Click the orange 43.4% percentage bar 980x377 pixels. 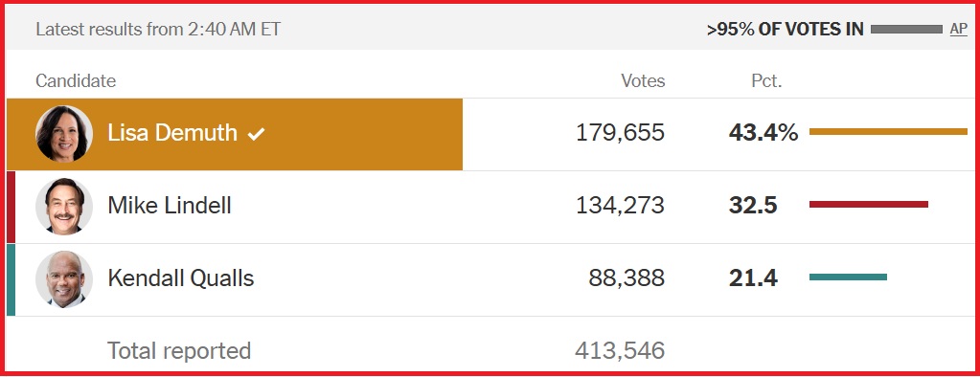[888, 131]
